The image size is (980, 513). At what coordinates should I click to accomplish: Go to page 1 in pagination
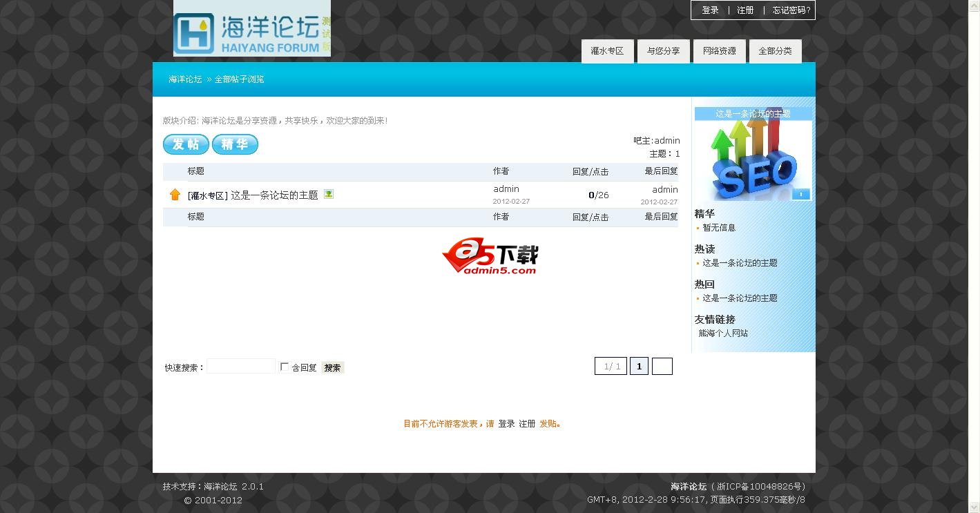639,366
